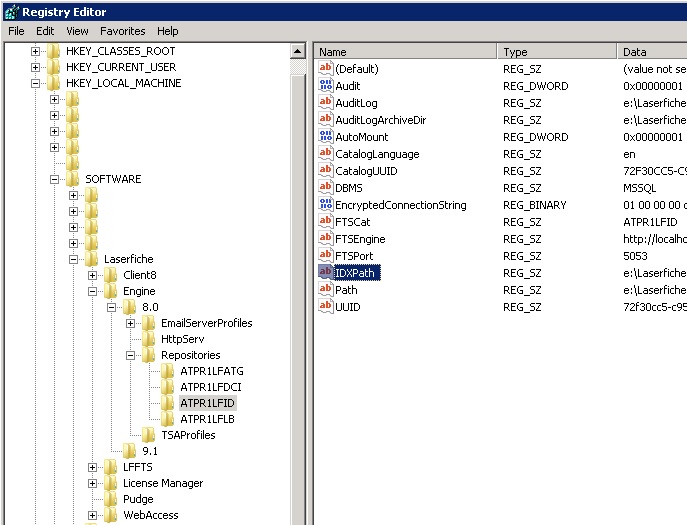The height and width of the screenshot is (525, 687).
Task: Click the (Default) string value icon
Action: pyautogui.click(x=326, y=68)
